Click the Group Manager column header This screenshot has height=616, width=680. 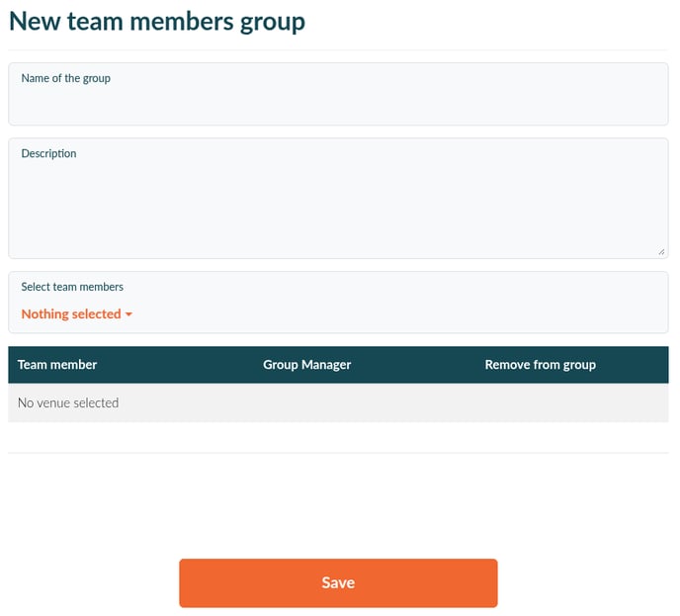(306, 365)
